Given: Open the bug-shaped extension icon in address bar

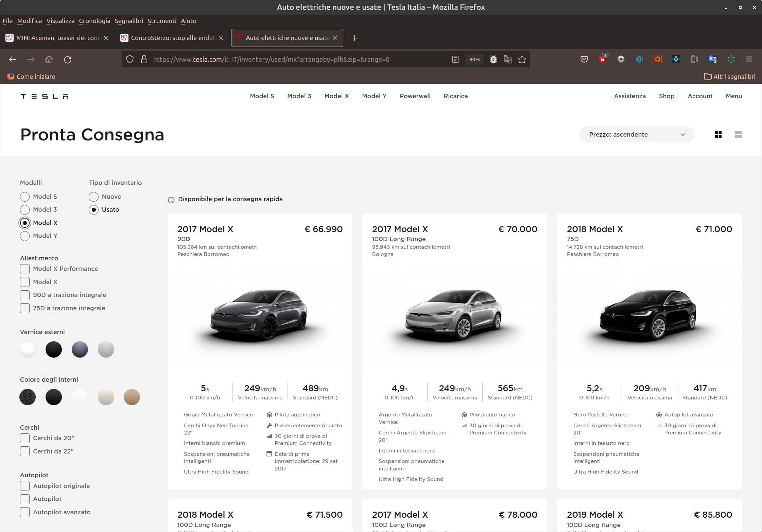Looking at the screenshot, I should tap(493, 59).
